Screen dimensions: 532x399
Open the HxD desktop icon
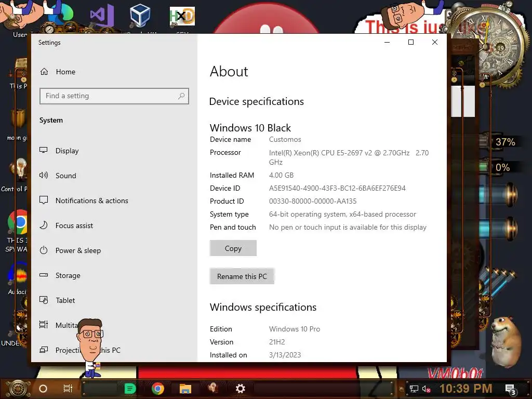coord(182,16)
